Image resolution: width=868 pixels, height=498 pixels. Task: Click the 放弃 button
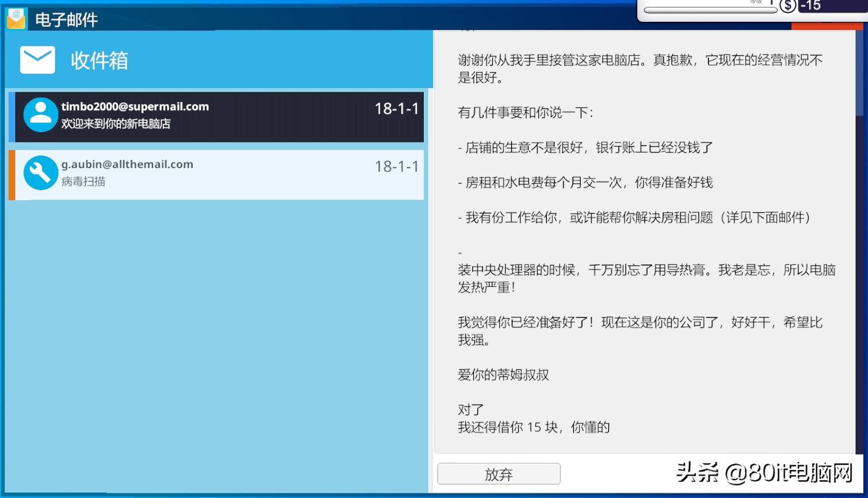(498, 474)
